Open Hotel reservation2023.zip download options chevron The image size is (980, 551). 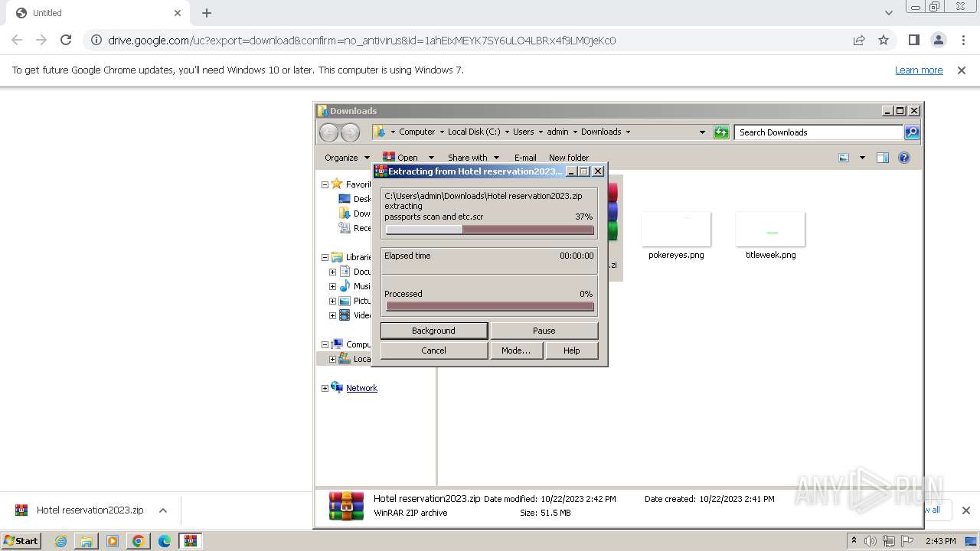tap(162, 510)
